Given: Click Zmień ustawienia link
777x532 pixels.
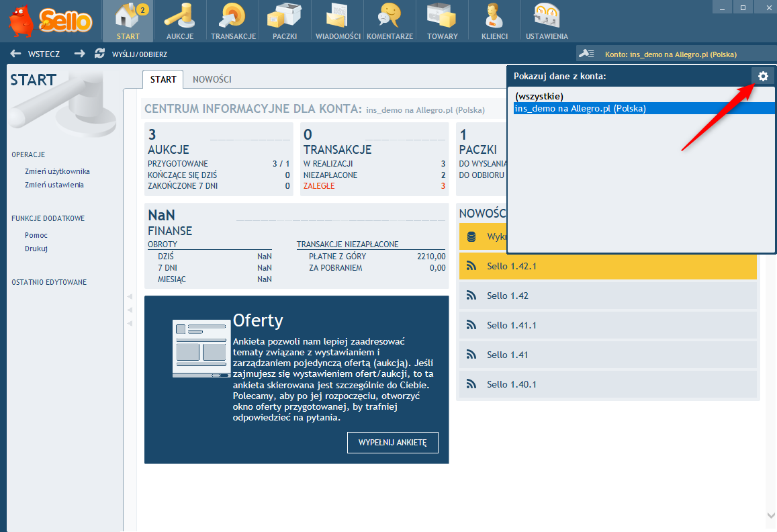Looking at the screenshot, I should pos(54,185).
